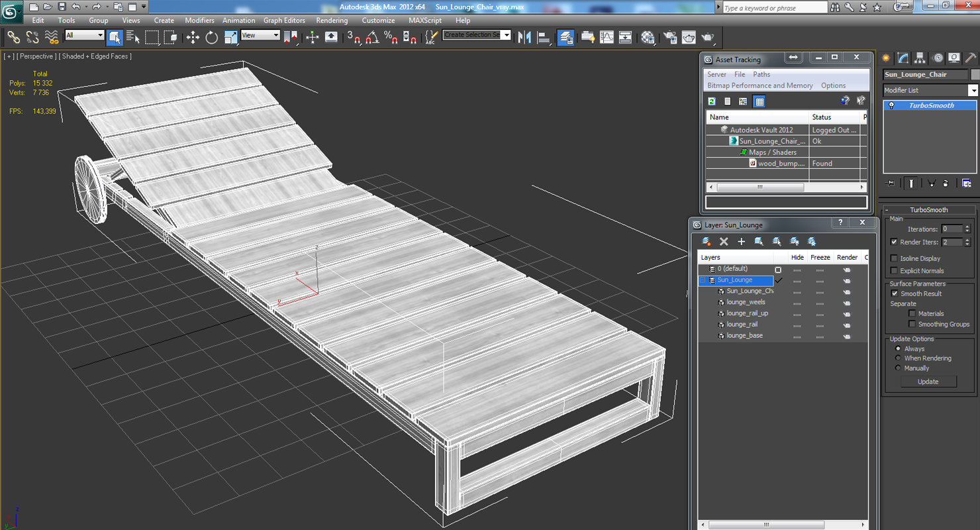Viewport: 980px width, 530px height.
Task: Open the MAXScript menu
Action: pyautogui.click(x=424, y=21)
